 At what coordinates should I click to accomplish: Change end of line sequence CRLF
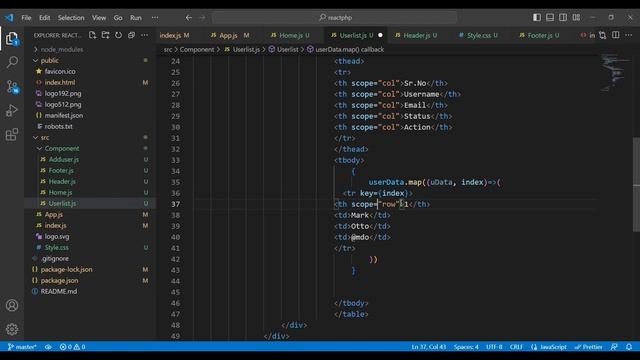click(516, 347)
